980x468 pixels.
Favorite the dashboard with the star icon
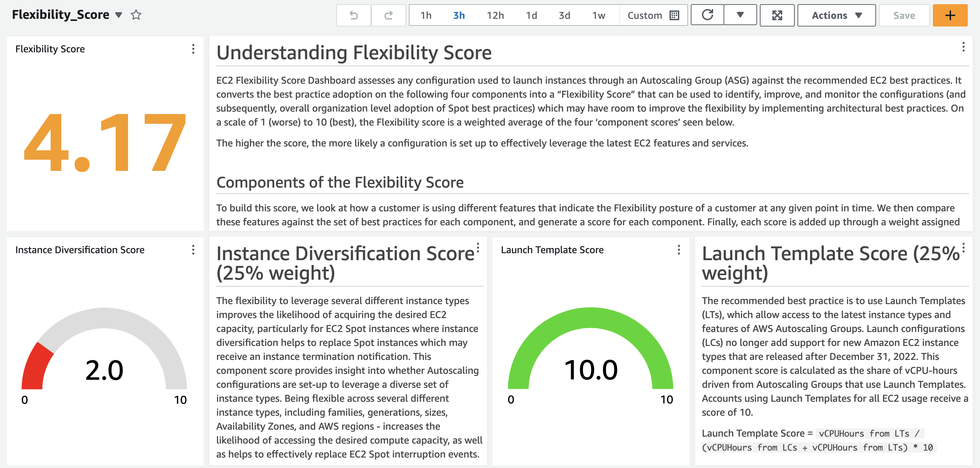[x=136, y=15]
